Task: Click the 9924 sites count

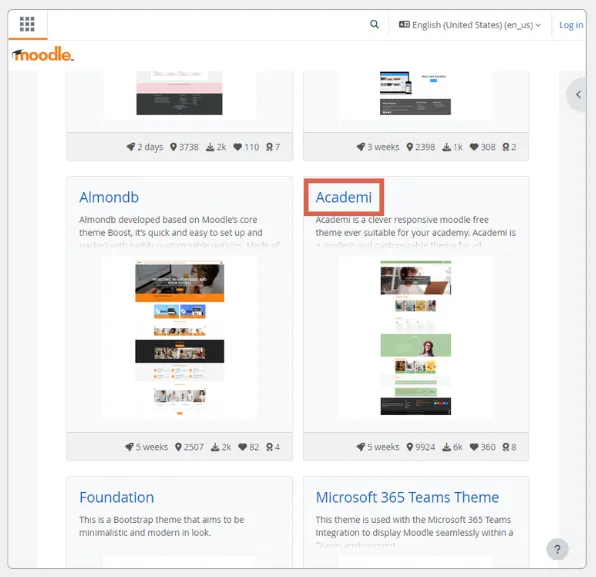Action: [425, 447]
